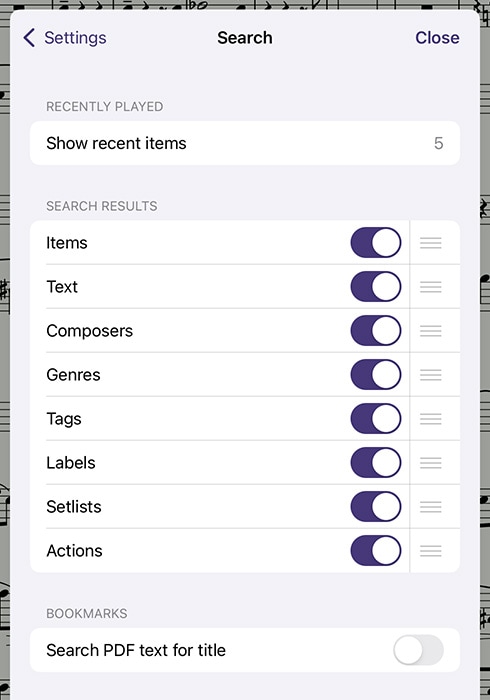The height and width of the screenshot is (700, 490).
Task: Click the reorder handle for Composers row
Action: tap(431, 331)
